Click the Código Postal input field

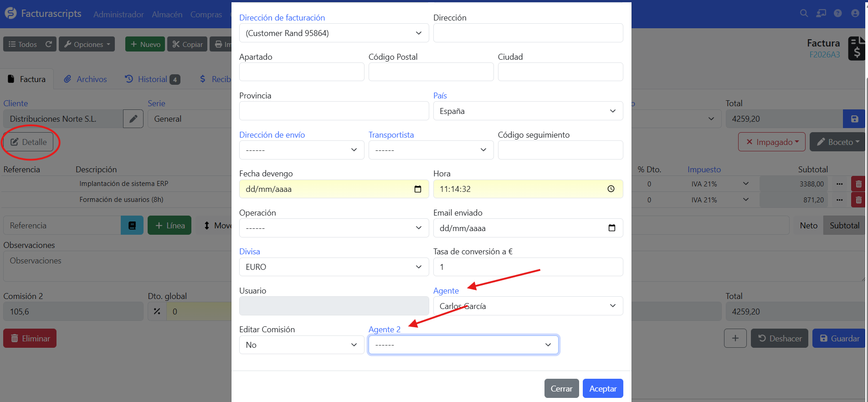tap(431, 72)
